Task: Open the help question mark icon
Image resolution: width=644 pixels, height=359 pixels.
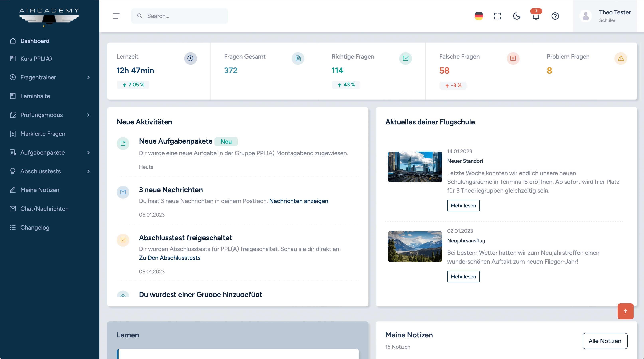Action: [x=555, y=16]
